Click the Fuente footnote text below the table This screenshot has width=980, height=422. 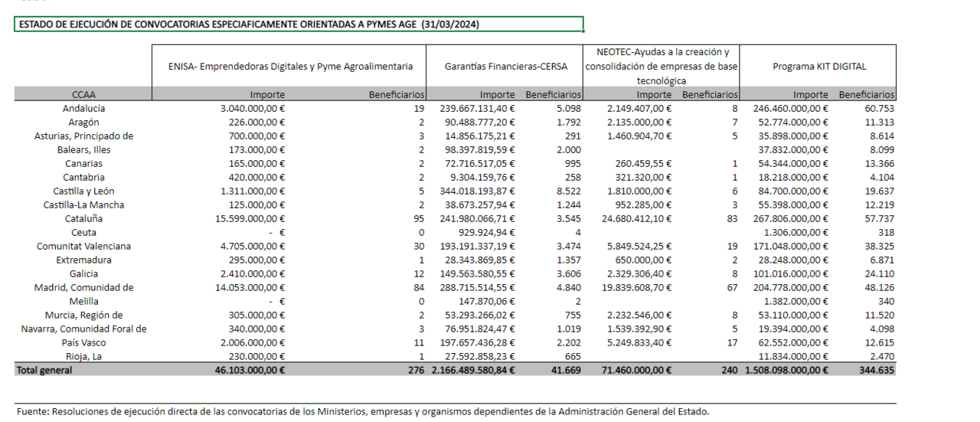point(363,411)
